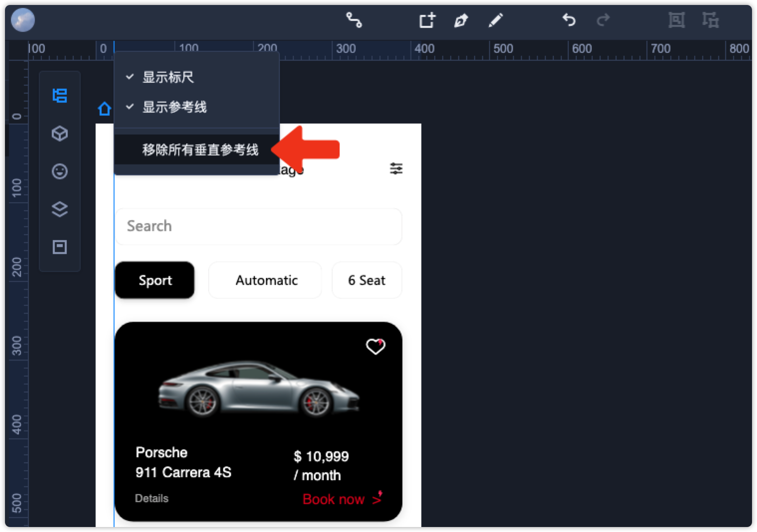Screen dimensions: 757x532
Task: Click the filter sliders icon in the design
Action: tap(396, 168)
